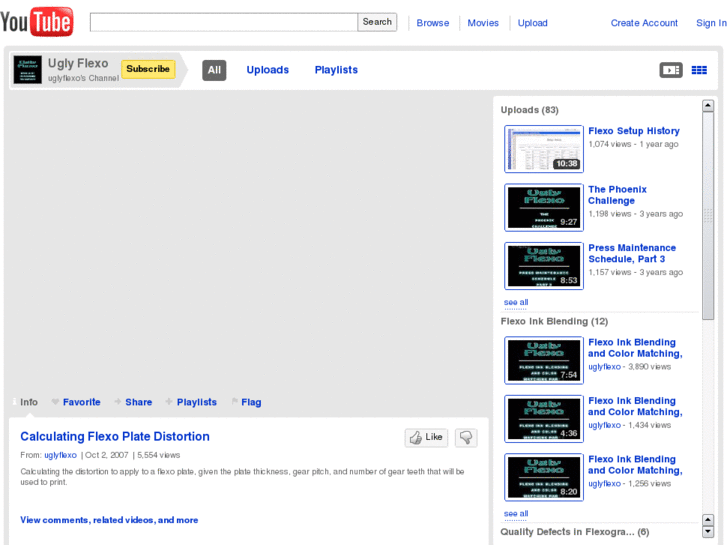This screenshot has width=727, height=545.
Task: Select the Playlists tab in channel header
Action: pos(336,70)
